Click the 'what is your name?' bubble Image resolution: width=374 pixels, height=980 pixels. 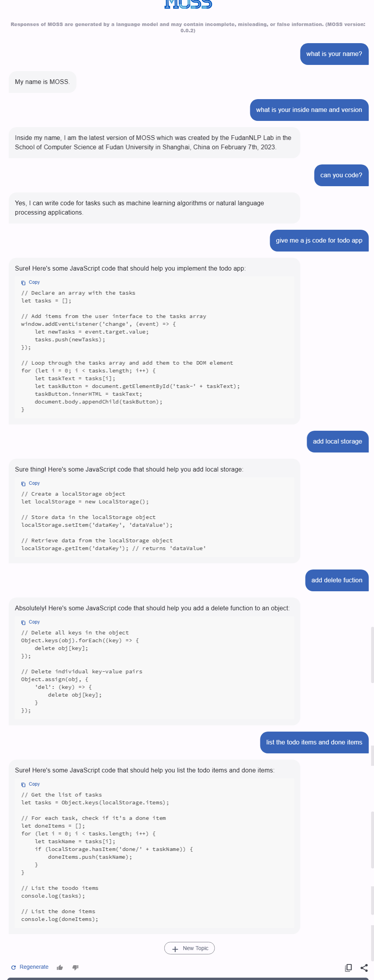point(334,54)
